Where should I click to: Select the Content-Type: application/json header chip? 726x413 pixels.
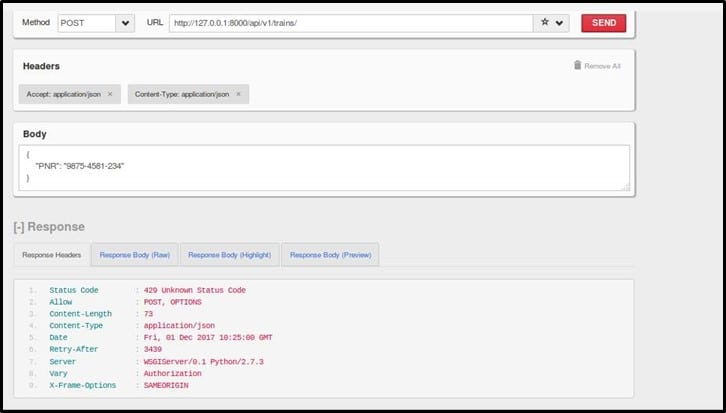[x=182, y=94]
